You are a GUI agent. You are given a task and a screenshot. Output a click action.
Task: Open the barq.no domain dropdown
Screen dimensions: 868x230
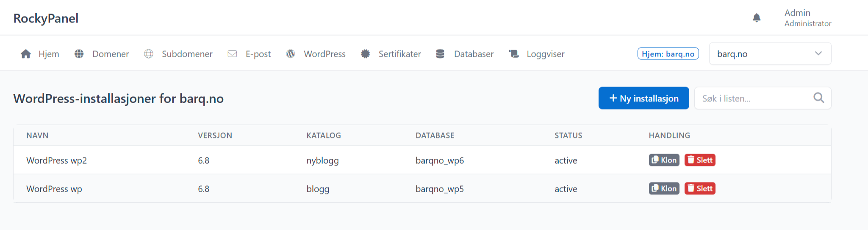point(763,54)
